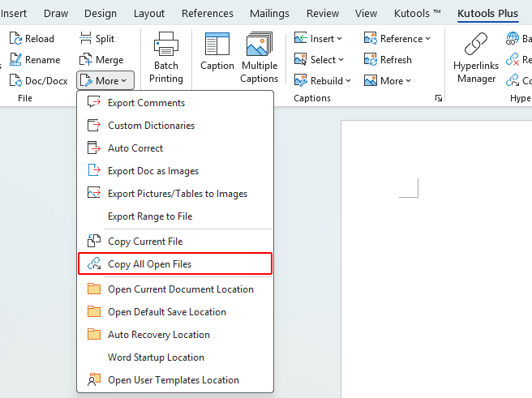Click Export Comments icon in menu
Viewport: 532px width, 398px height.
click(93, 102)
